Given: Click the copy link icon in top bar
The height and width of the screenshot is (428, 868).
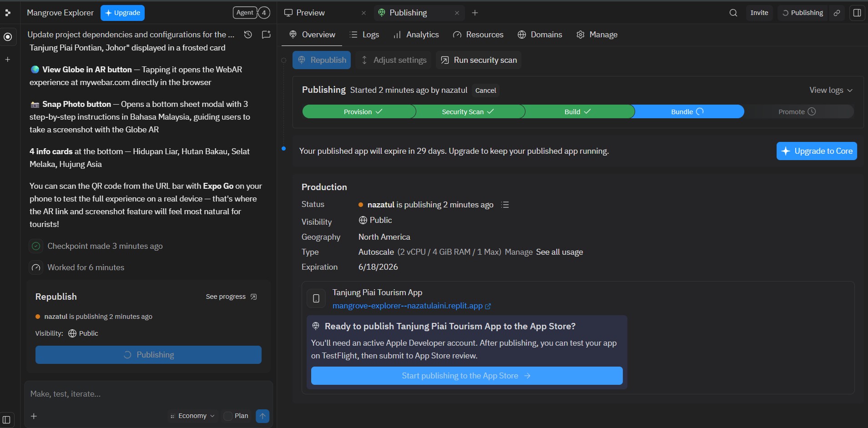Looking at the screenshot, I should [837, 13].
